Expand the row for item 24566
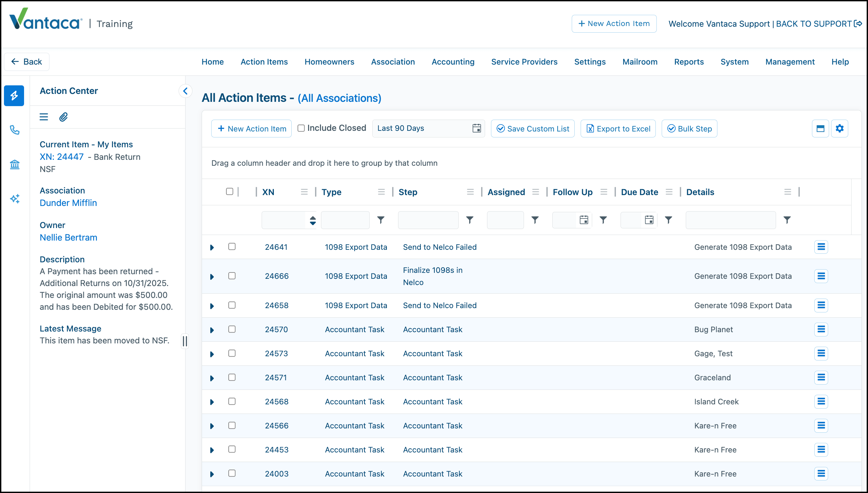This screenshot has height=493, width=868. click(212, 426)
